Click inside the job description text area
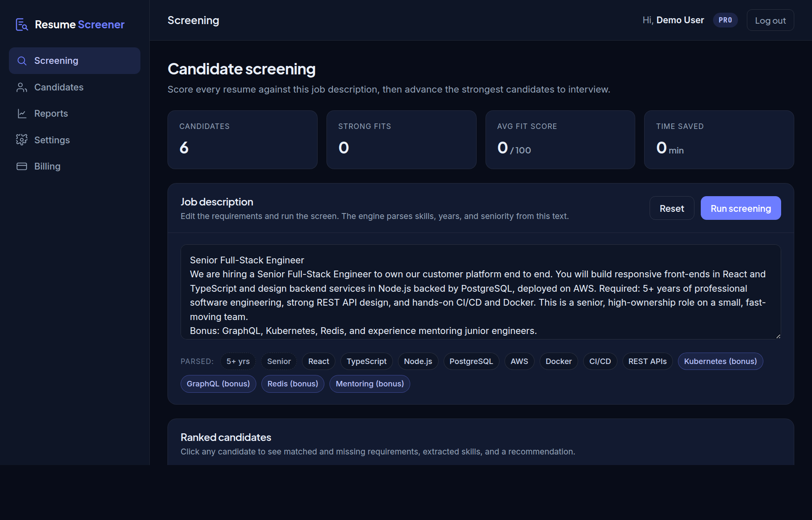Viewport: 812px width, 520px height. tap(480, 292)
